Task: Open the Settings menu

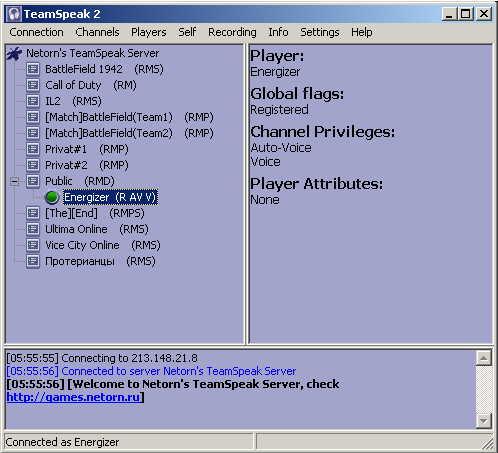Action: (x=320, y=32)
